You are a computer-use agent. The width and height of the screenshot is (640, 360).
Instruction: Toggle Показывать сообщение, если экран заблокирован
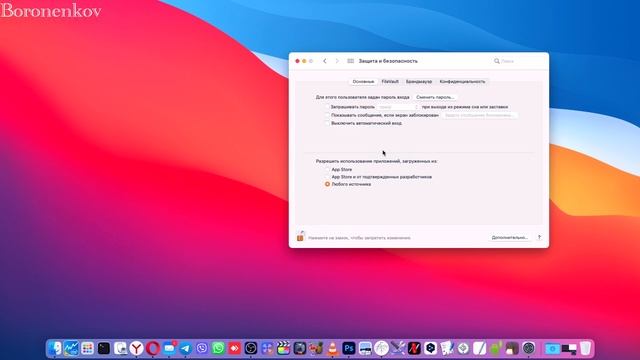pyautogui.click(x=327, y=115)
